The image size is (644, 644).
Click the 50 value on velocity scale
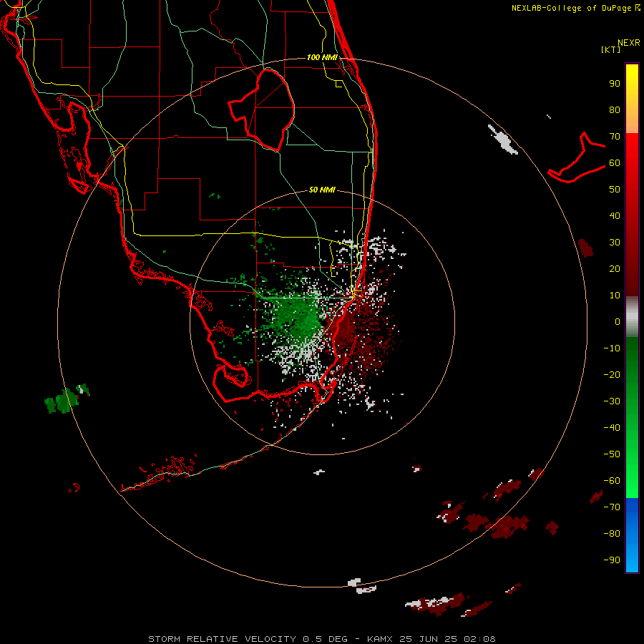click(615, 190)
